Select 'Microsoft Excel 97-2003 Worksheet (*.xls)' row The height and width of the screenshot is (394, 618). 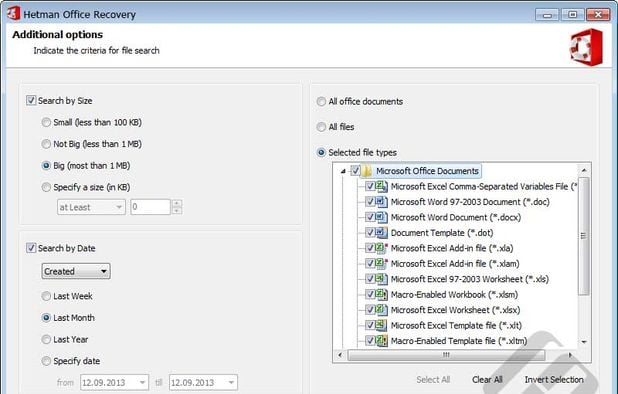(x=470, y=279)
